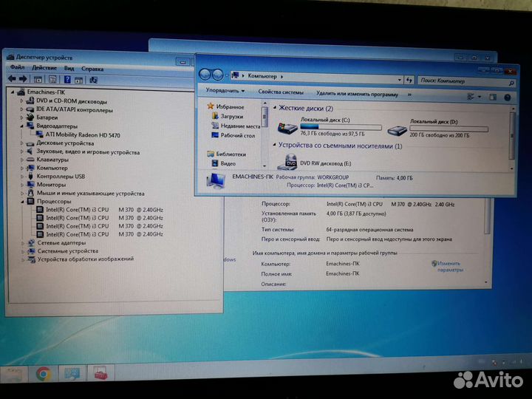Image resolution: width=532 pixels, height=399 pixels.
Task: Click Изменить параметры link in System window
Action: click(x=449, y=267)
